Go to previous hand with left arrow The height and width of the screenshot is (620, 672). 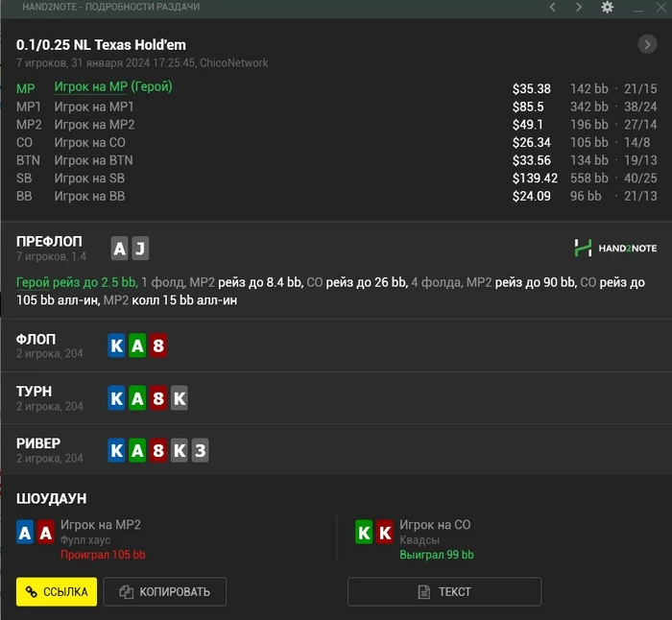coord(552,7)
